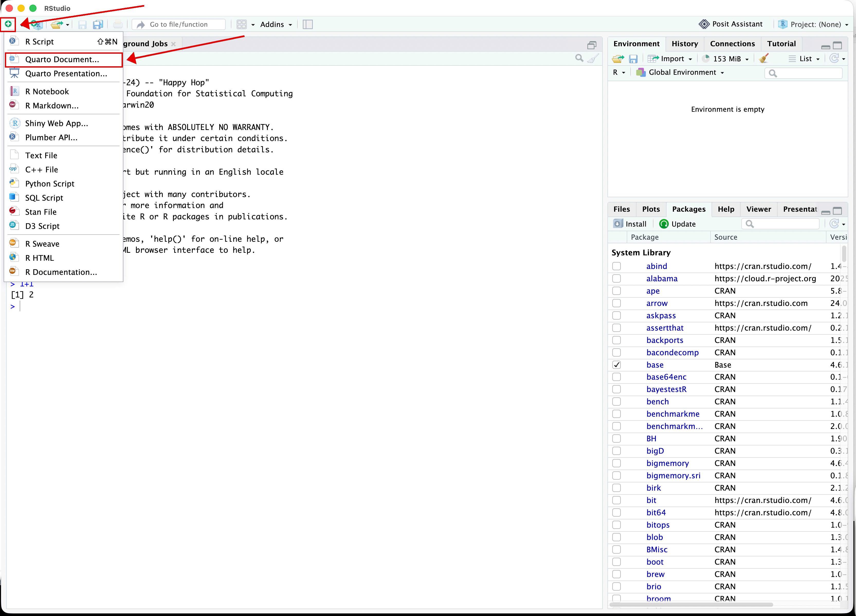Open the Project (None) dropdown
856x616 pixels.
(813, 24)
